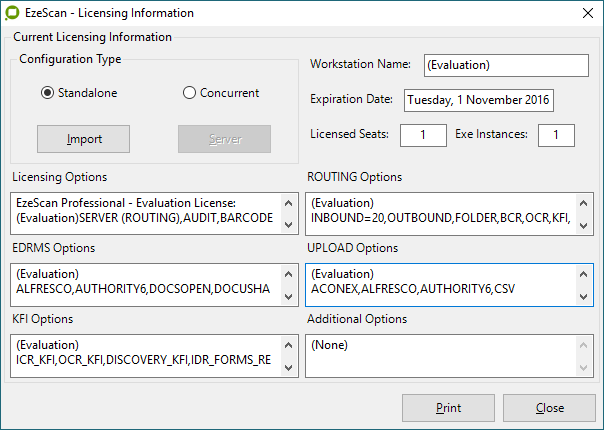Viewport: 604px width, 430px height.
Task: Click the EzeScan app icon in title bar
Action: point(14,14)
